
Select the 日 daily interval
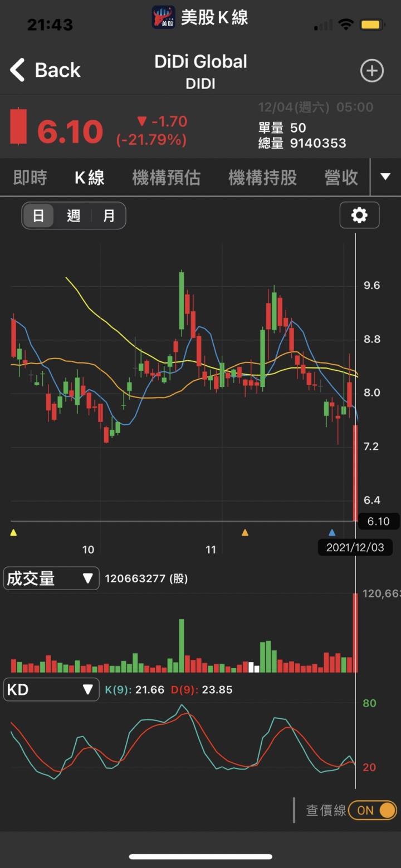(x=38, y=215)
